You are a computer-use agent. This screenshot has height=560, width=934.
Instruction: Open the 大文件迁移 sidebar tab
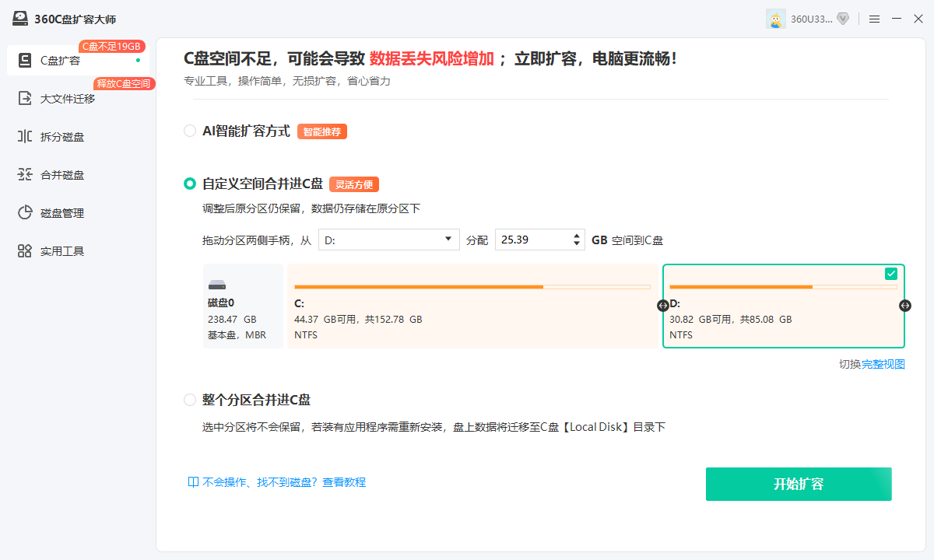(x=78, y=98)
